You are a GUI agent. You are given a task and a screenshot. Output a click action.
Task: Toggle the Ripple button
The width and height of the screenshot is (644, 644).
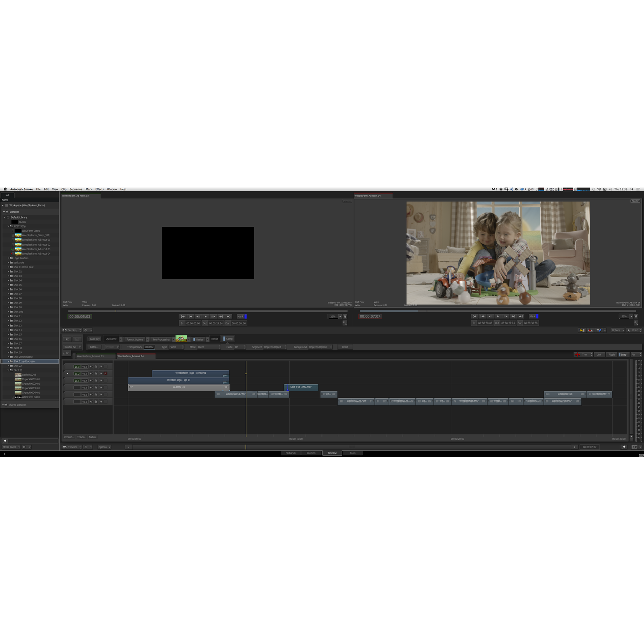[612, 355]
